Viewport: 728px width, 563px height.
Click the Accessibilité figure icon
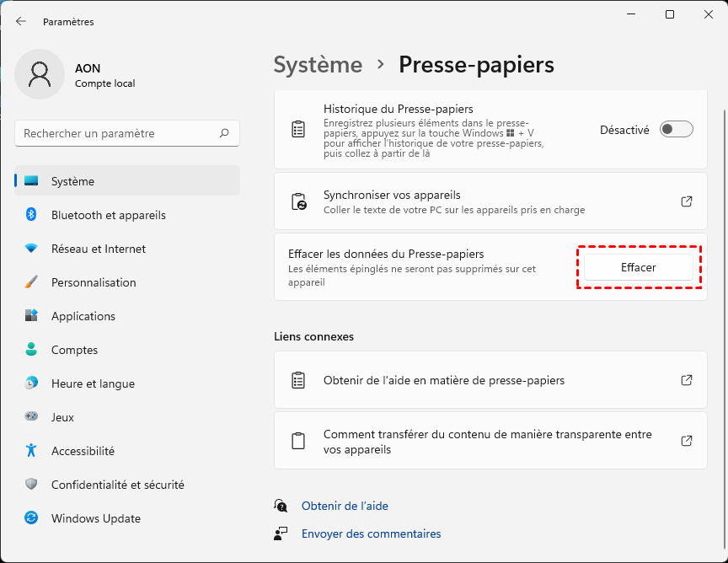(32, 451)
